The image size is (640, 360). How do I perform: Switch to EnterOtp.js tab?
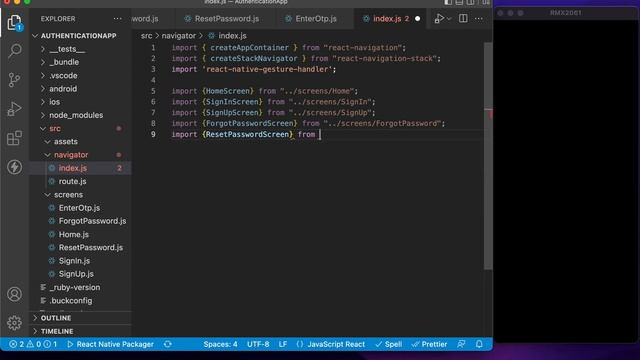(311, 19)
